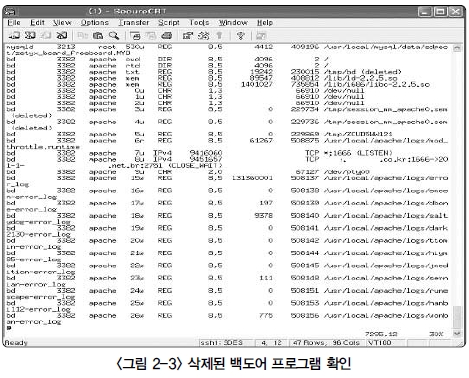The height and width of the screenshot is (378, 469).
Task: Open the Edit menu
Action: click(37, 22)
